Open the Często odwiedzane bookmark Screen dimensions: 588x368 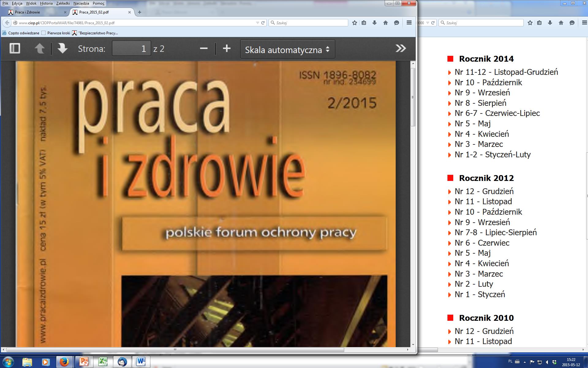coord(21,33)
